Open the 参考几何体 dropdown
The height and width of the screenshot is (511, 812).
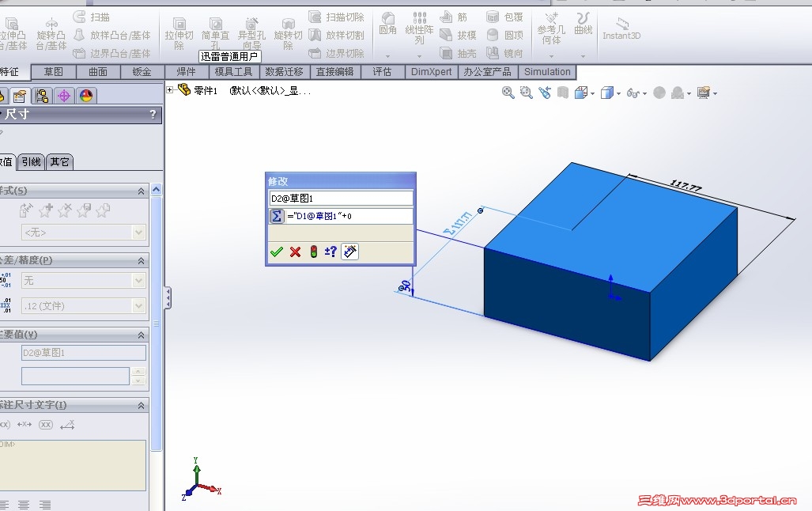tap(552, 56)
